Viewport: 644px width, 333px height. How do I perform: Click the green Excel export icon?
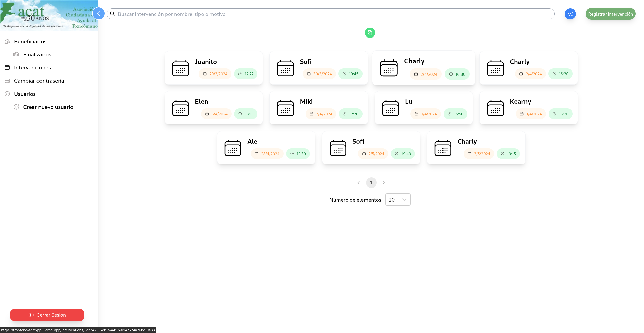tap(370, 33)
